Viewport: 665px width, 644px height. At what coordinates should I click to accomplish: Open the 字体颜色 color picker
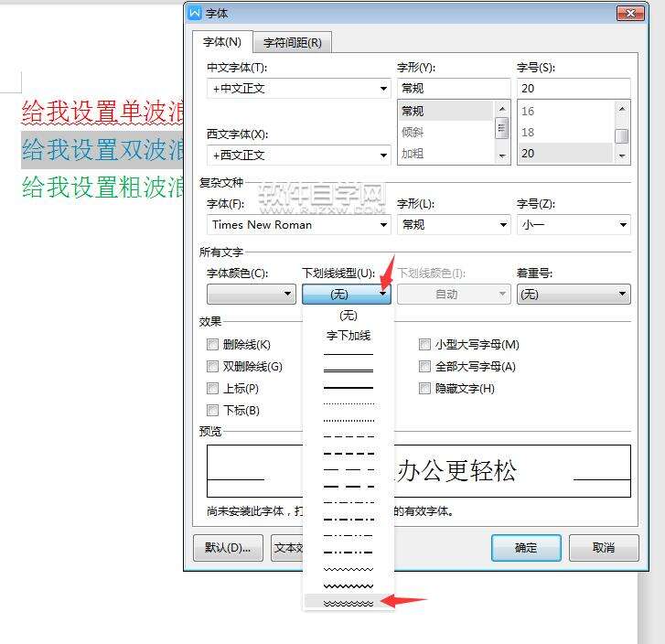coord(251,294)
